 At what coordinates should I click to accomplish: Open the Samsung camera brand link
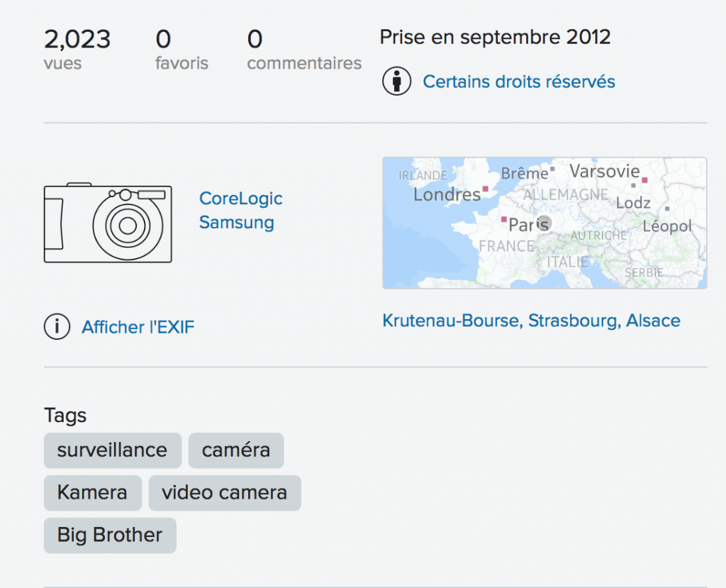pyautogui.click(x=237, y=223)
